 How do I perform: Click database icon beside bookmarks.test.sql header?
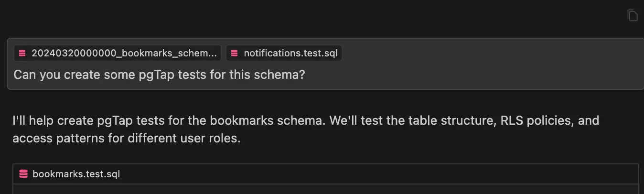click(x=23, y=174)
